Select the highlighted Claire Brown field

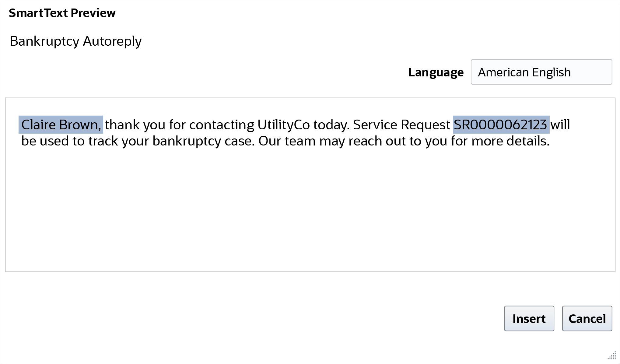[x=61, y=125]
